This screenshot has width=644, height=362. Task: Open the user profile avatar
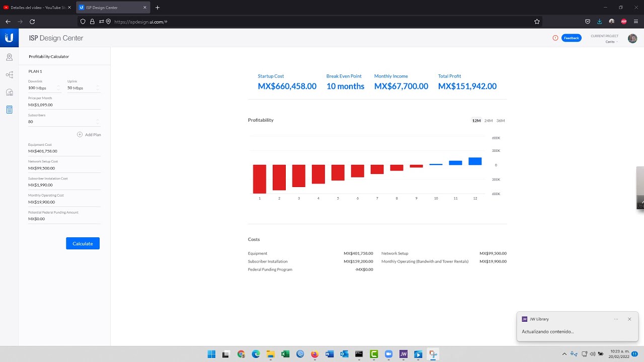click(x=632, y=38)
